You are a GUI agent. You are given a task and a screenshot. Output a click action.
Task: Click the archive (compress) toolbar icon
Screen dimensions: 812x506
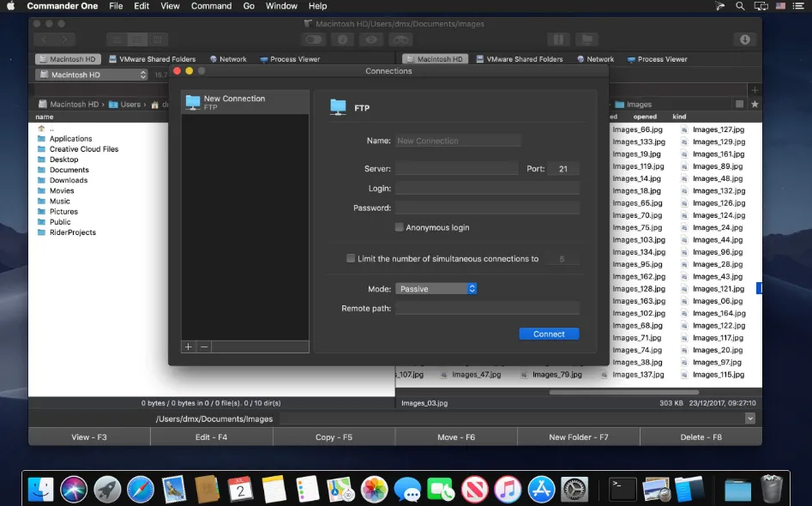pyautogui.click(x=558, y=39)
